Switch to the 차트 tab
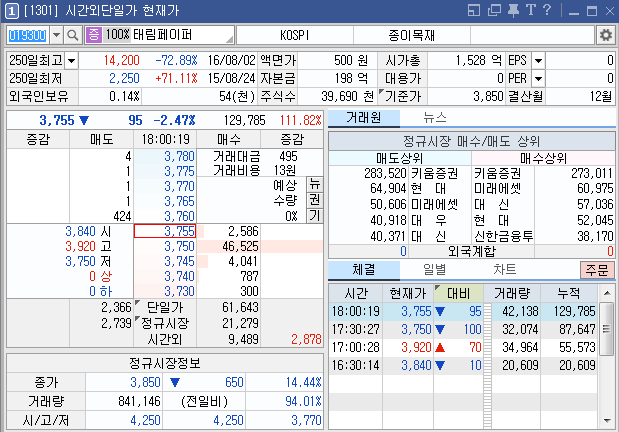Screen dimensions: 619x432 pyautogui.click(x=505, y=270)
